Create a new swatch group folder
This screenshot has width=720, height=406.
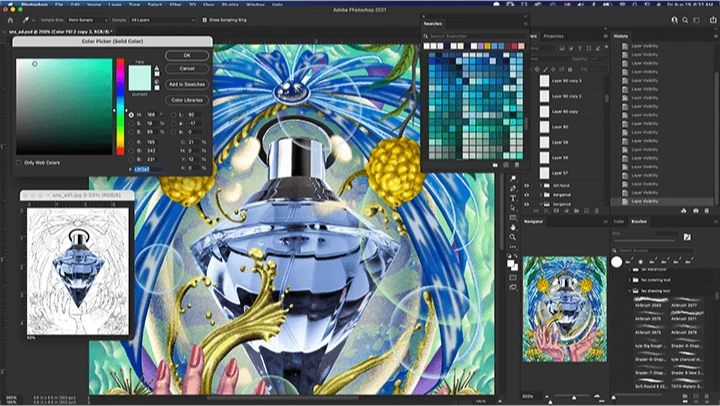tap(495, 165)
